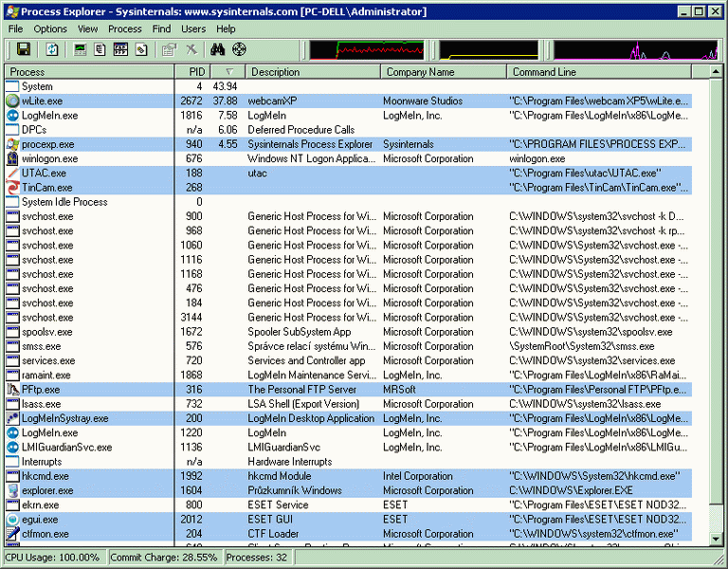The width and height of the screenshot is (728, 569).
Task: Click the winlogon.exe process icon
Action: click(x=13, y=158)
